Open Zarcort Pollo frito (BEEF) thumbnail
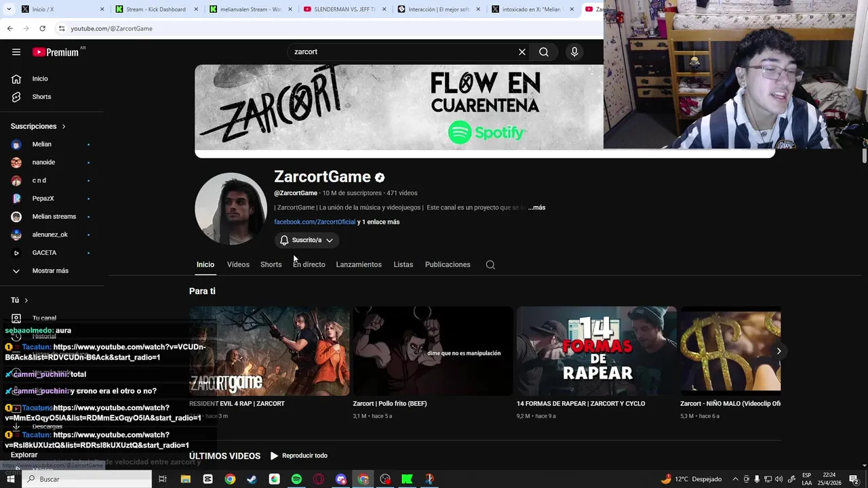The width and height of the screenshot is (868, 488). pyautogui.click(x=433, y=351)
